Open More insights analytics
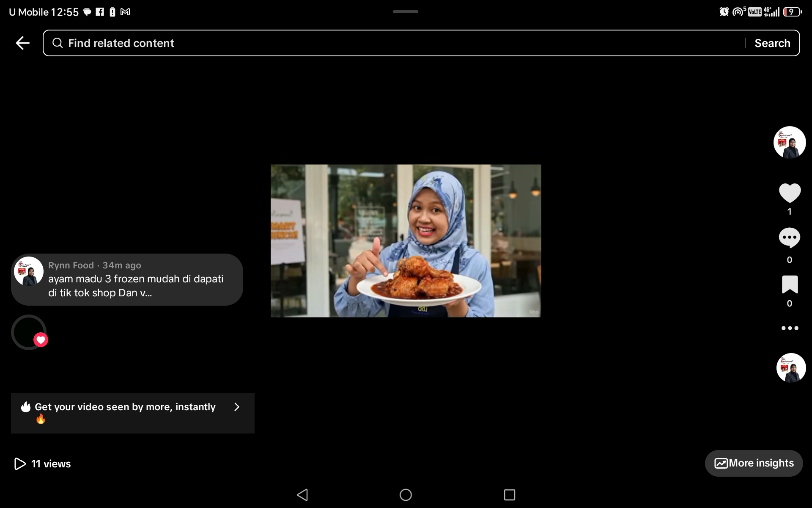Screen dimensions: 812x508 tap(754, 463)
